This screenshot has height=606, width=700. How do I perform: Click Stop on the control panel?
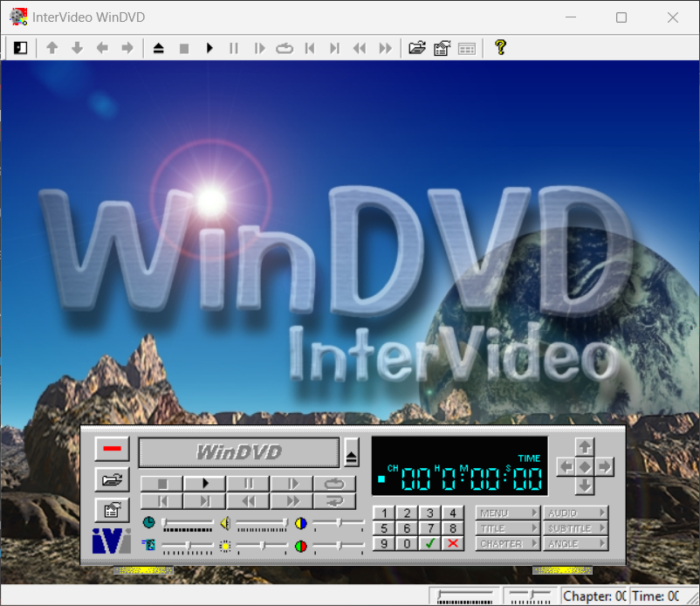(162, 484)
